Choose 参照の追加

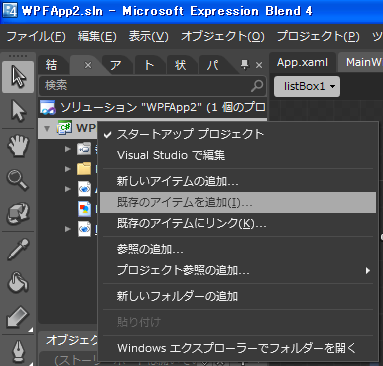[238, 249]
